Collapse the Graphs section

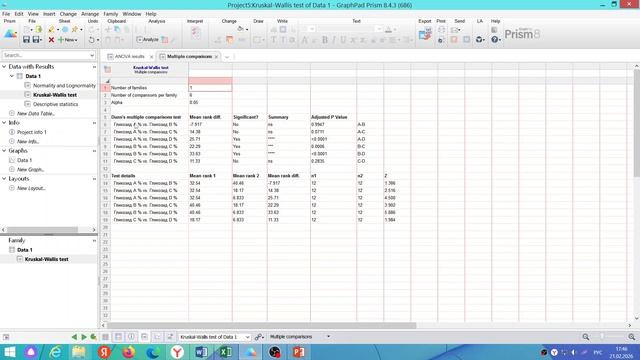tap(4, 151)
